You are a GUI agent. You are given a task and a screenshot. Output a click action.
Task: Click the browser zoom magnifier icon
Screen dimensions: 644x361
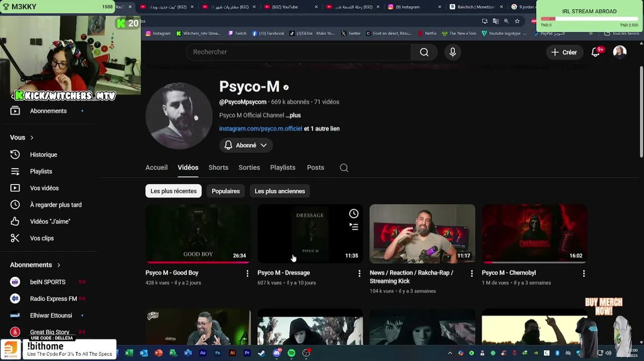(506, 21)
